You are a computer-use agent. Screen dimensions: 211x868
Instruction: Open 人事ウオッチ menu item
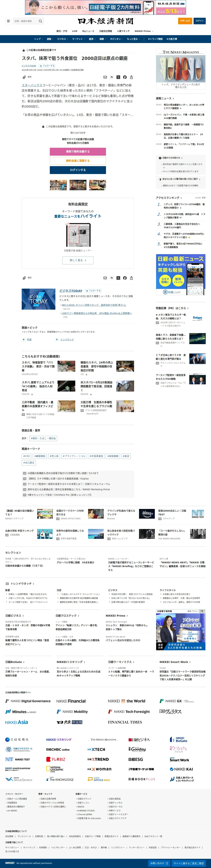[x=123, y=31]
